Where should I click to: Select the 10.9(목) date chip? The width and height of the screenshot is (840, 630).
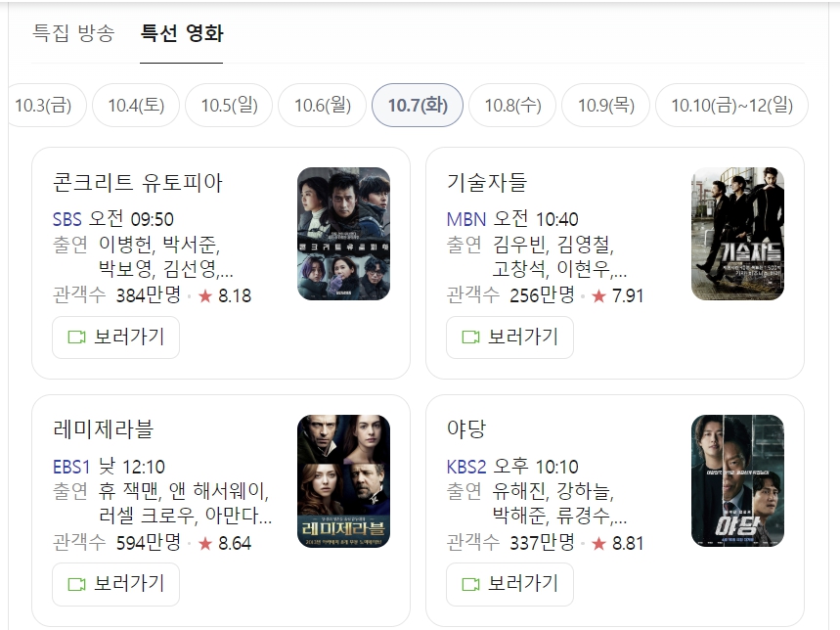tap(606, 105)
